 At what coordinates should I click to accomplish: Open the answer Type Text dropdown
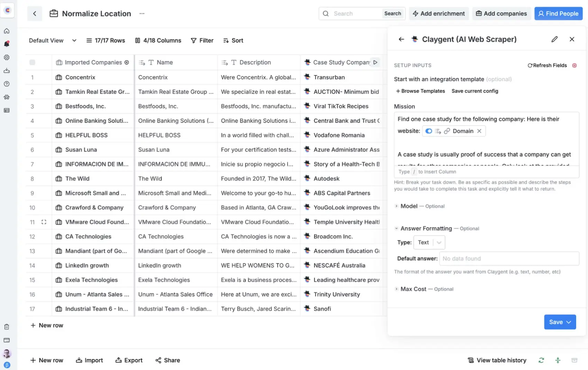[430, 242]
